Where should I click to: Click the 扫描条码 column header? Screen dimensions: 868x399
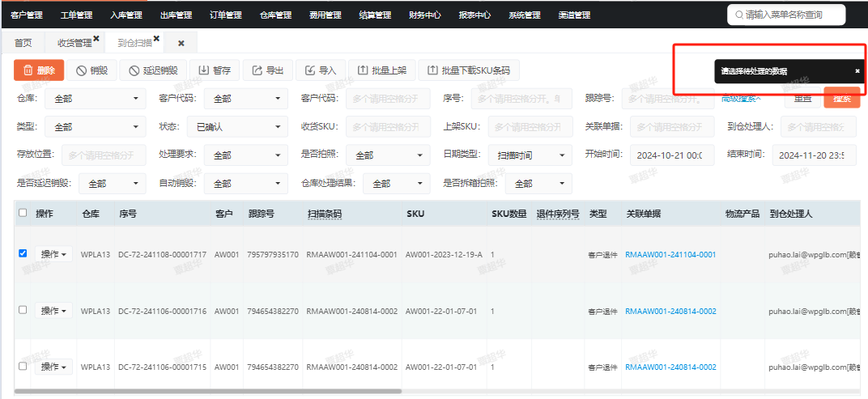point(325,214)
